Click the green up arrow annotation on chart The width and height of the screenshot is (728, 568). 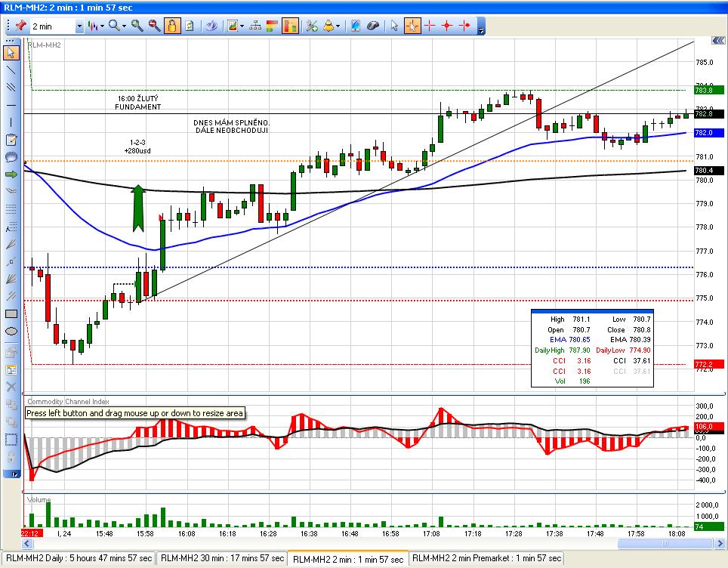coord(138,208)
